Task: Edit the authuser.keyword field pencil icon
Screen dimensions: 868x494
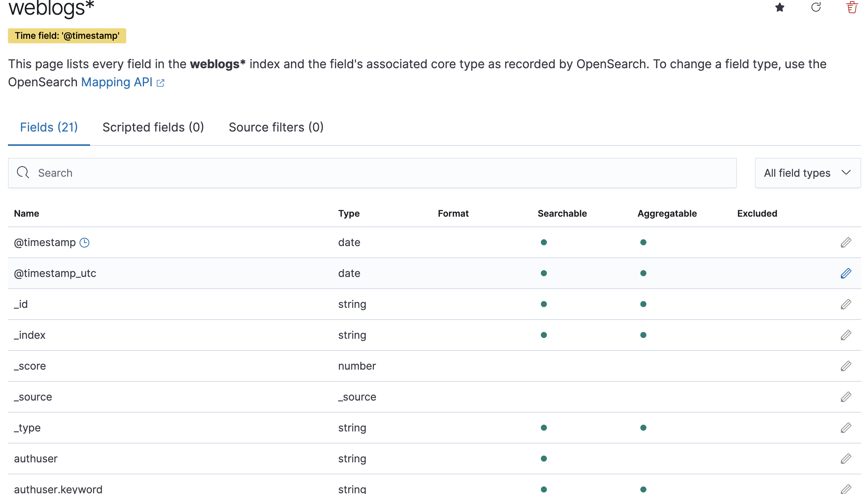Action: click(x=846, y=489)
